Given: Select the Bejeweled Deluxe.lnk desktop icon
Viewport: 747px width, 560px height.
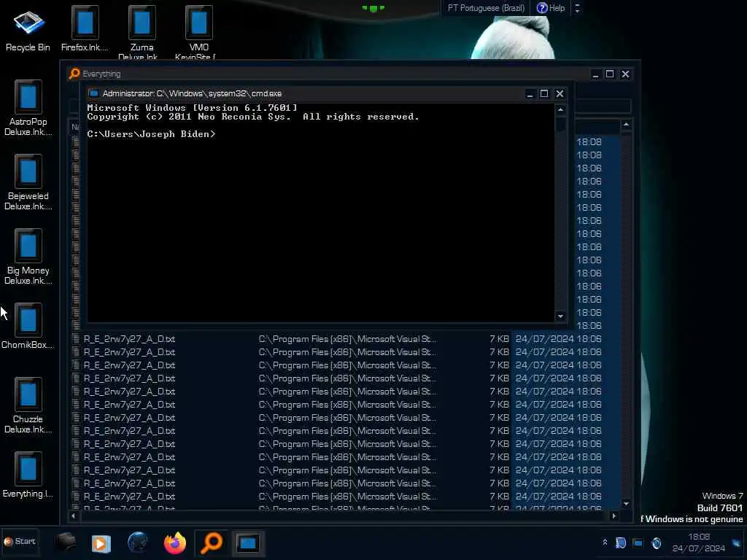Looking at the screenshot, I should pos(28,182).
